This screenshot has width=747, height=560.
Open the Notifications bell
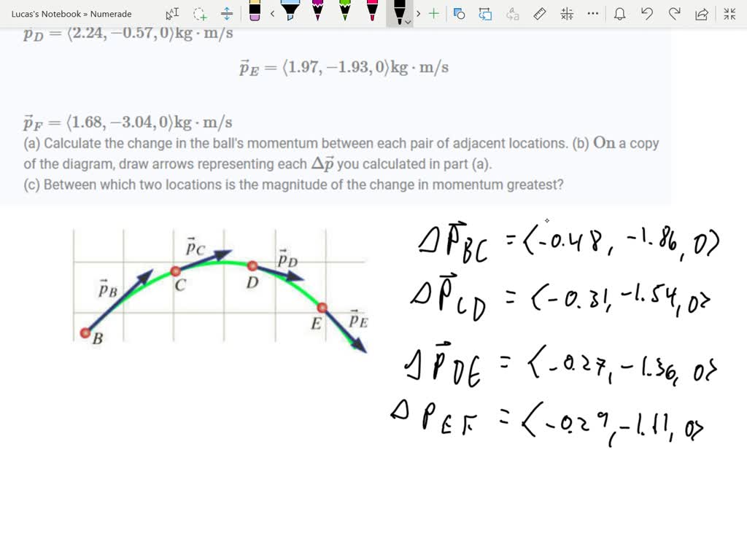click(620, 12)
